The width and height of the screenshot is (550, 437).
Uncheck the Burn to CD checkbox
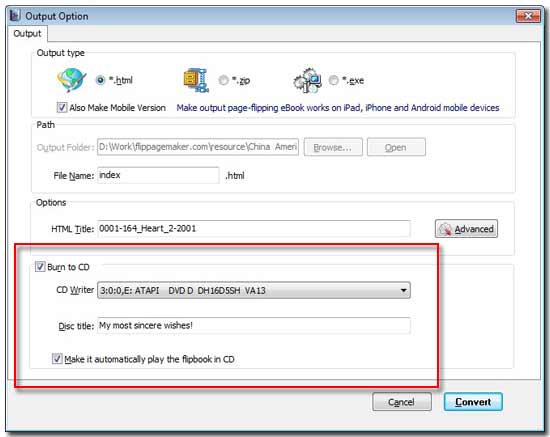coord(40,267)
